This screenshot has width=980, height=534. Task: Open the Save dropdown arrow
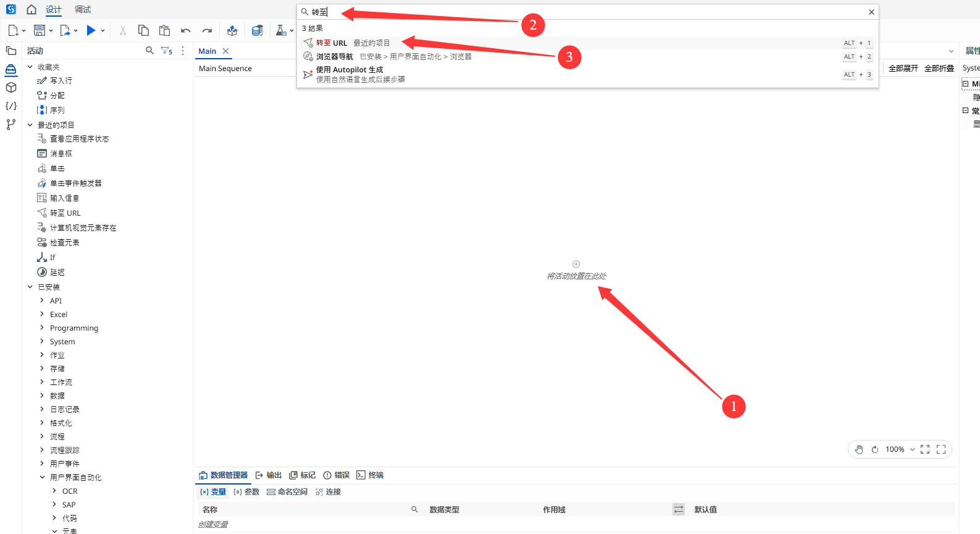click(x=51, y=30)
